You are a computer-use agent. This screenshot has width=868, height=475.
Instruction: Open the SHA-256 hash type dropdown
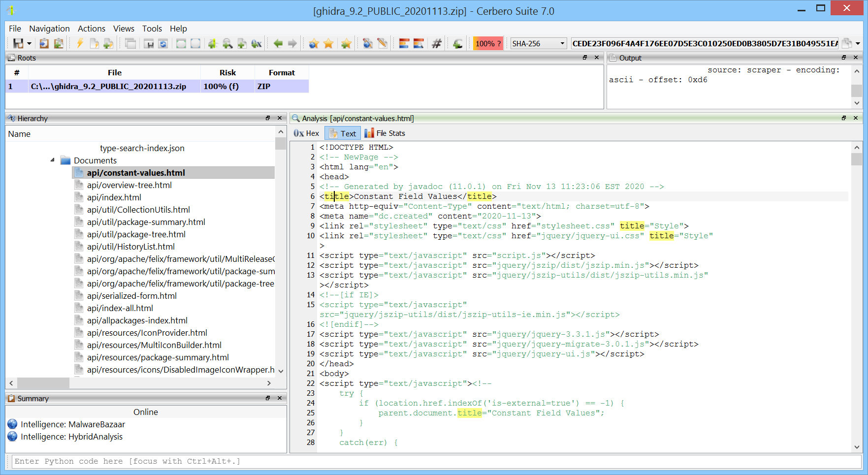tap(538, 43)
